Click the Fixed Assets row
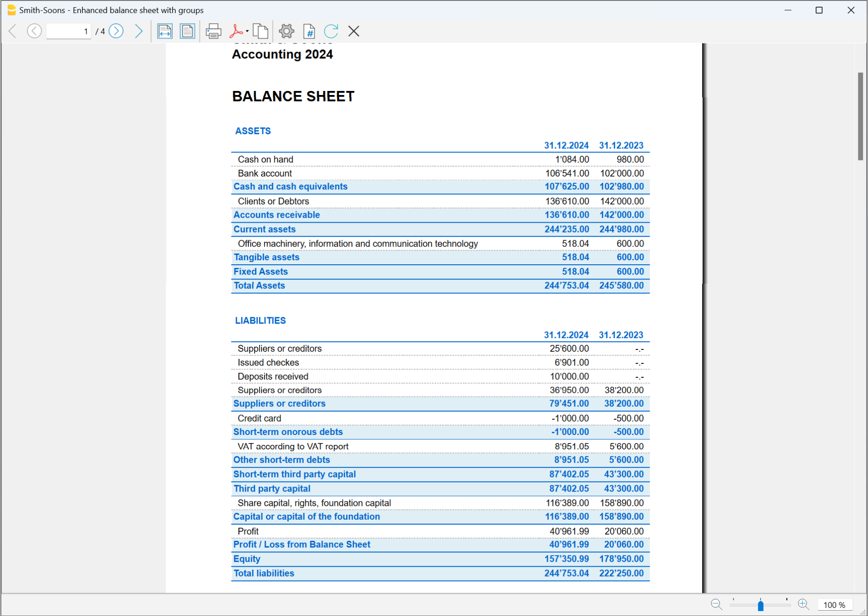Screen dimensions: 868x616 (440, 271)
